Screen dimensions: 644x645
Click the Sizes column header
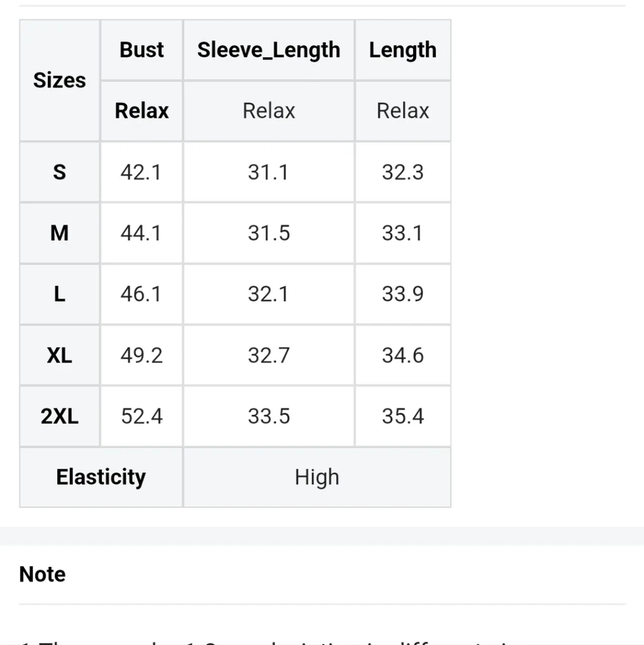[x=59, y=81]
